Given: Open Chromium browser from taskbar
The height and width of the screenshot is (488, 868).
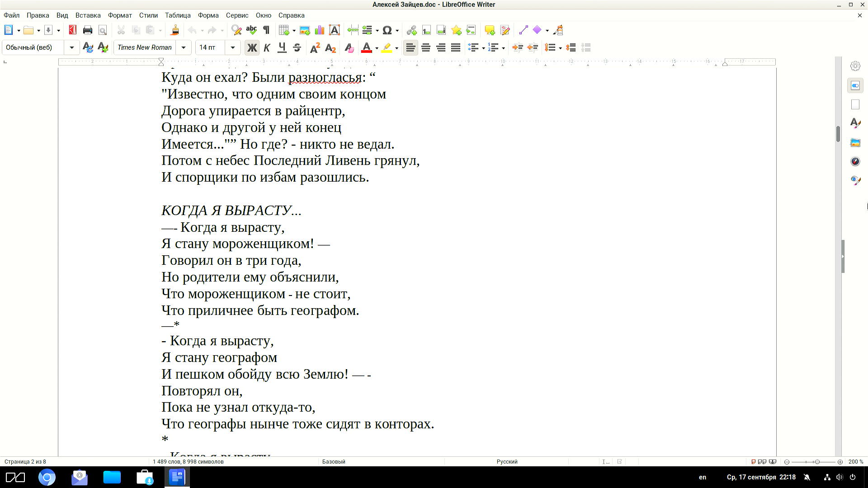Looking at the screenshot, I should point(47,477).
